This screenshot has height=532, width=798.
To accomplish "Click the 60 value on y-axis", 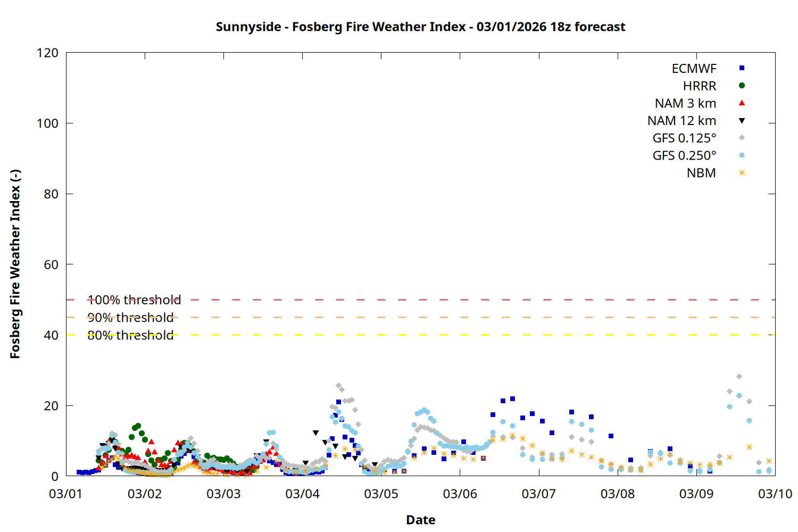I will point(51,264).
